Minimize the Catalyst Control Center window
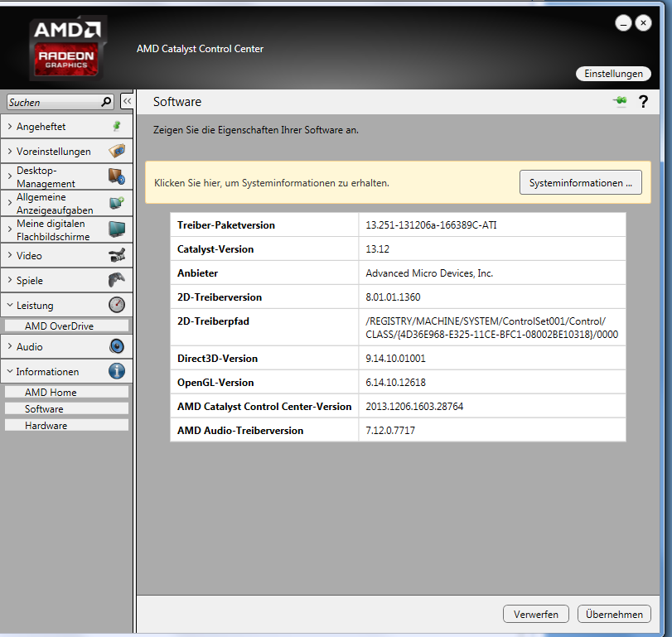Image resolution: width=672 pixels, height=637 pixels. (623, 23)
